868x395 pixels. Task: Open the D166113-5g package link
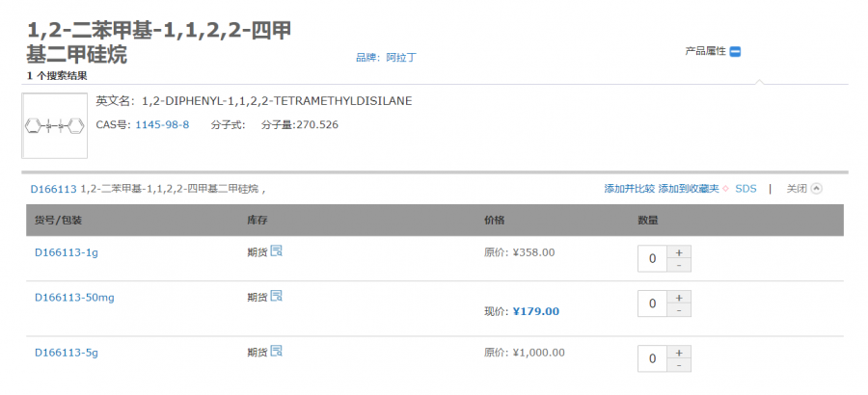point(66,353)
